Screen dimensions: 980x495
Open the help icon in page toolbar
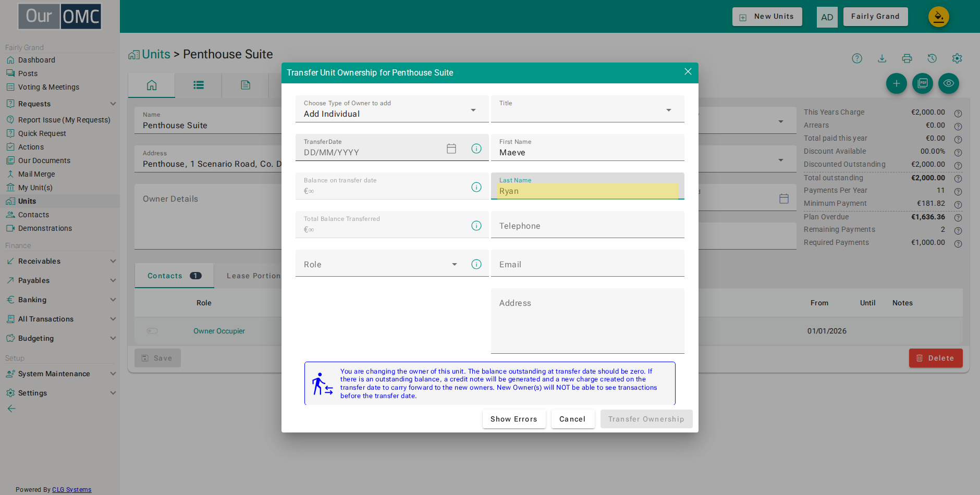click(857, 58)
